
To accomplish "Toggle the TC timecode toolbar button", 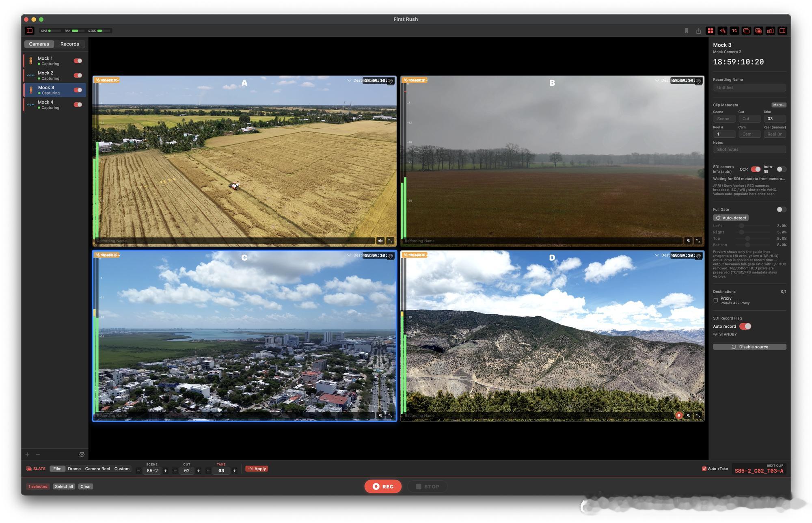I will pyautogui.click(x=734, y=30).
